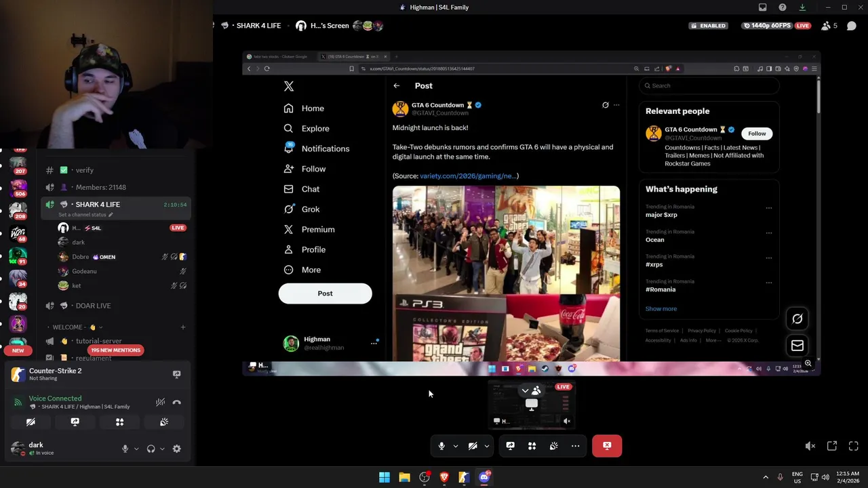Screen dimensions: 868x488
Task: Open activities button in voice panel
Action: coord(119,422)
